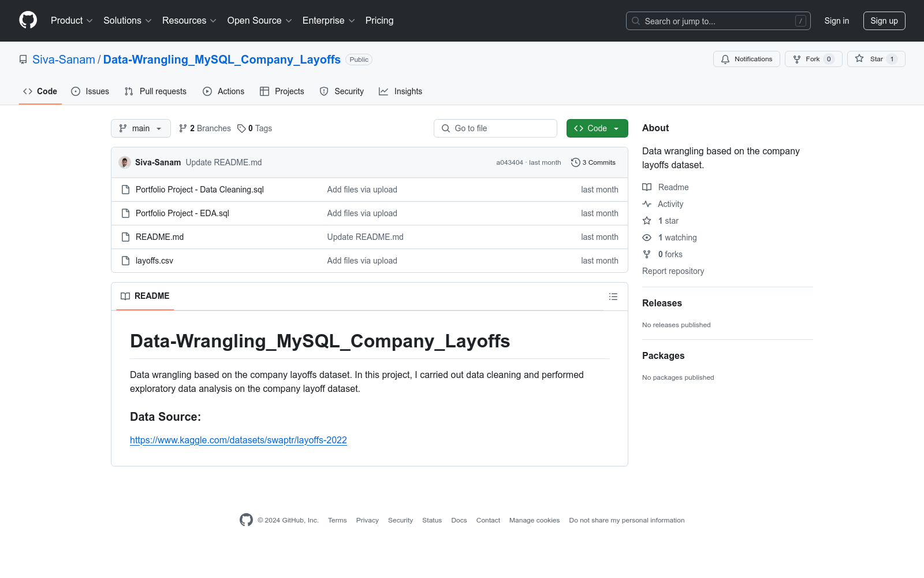Expand the Product menu in header
The height and width of the screenshot is (578, 924).
(72, 21)
